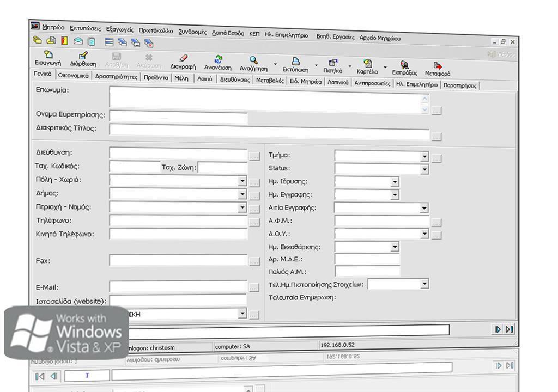Image resolution: width=558 pixels, height=392 pixels.
Task: Click the 192.168.0.52 status bar entry
Action: click(338, 345)
